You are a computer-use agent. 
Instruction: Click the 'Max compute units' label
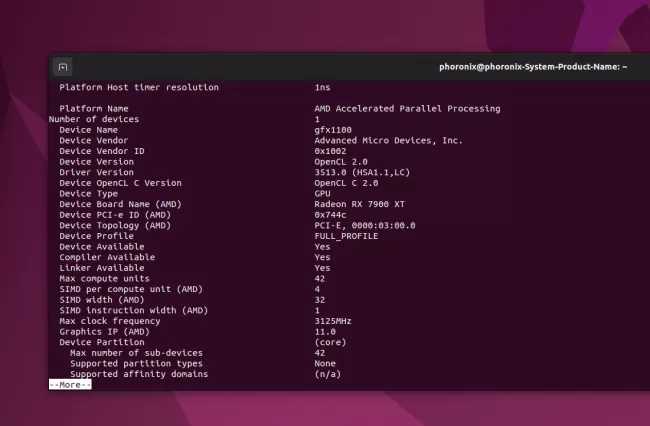[x=104, y=279]
